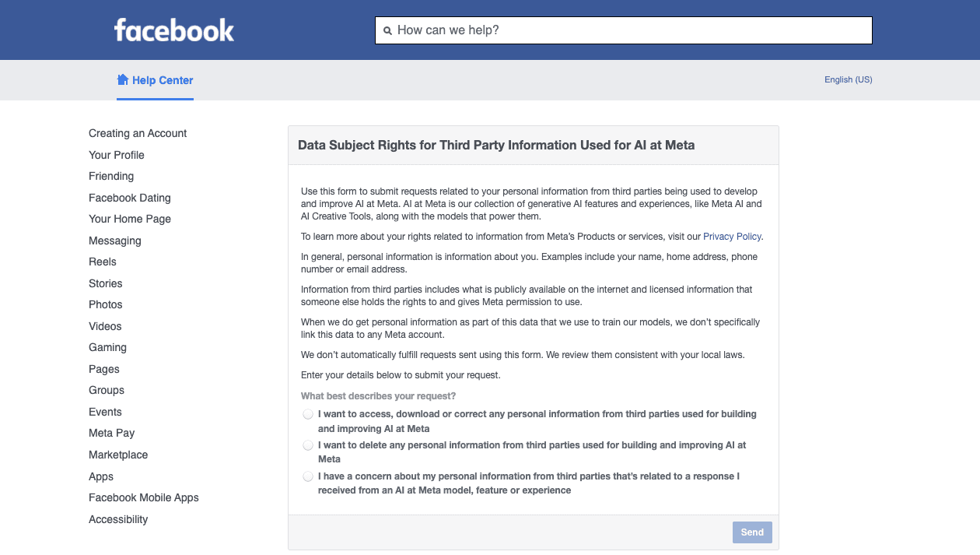The width and height of the screenshot is (980, 555).
Task: Click the Help Center home icon
Action: pos(122,79)
